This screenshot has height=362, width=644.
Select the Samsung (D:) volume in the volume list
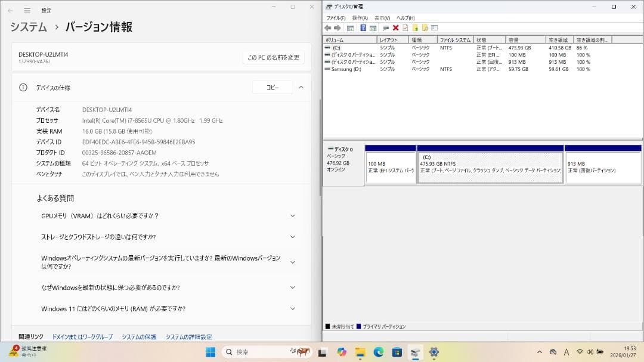click(x=347, y=69)
